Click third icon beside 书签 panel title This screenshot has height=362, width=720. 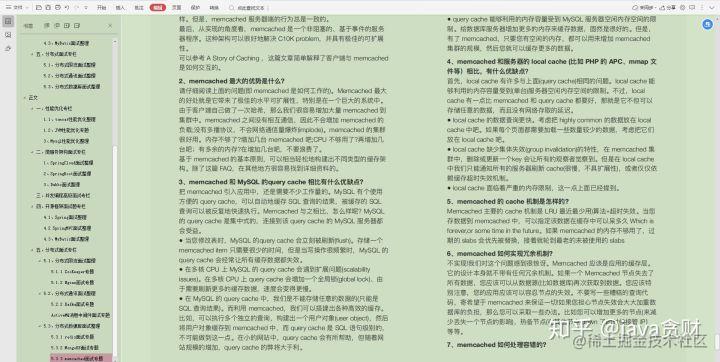coord(67,26)
